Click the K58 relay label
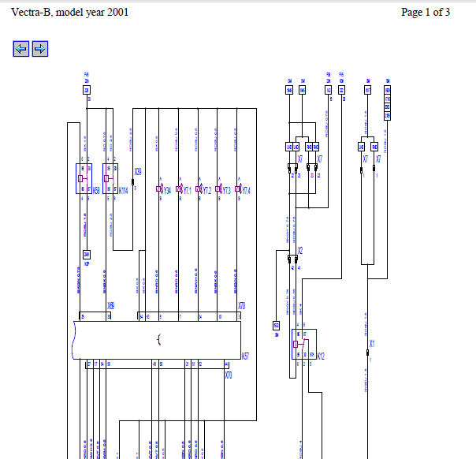The image size is (476, 459). (96, 191)
